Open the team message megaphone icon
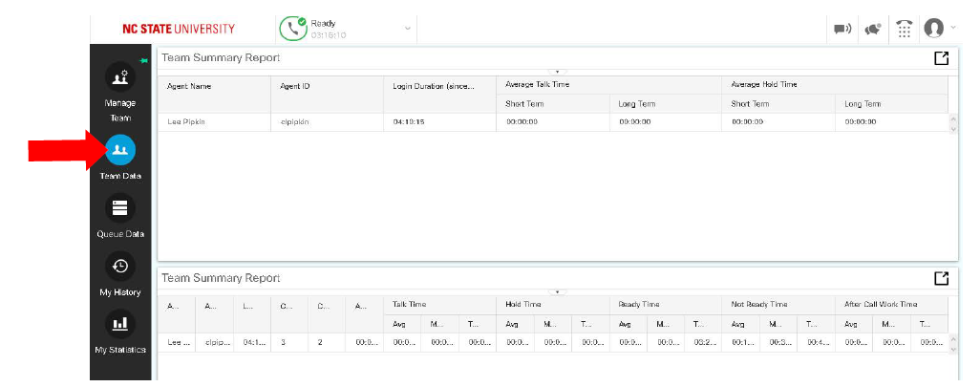Image resolution: width=980 pixels, height=387 pixels. (872, 29)
